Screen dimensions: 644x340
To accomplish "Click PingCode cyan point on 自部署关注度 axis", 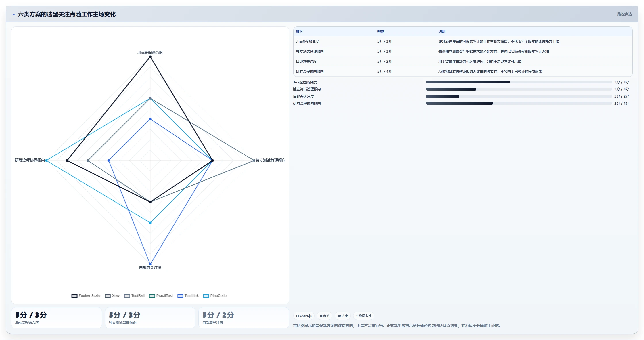I will click(150, 223).
